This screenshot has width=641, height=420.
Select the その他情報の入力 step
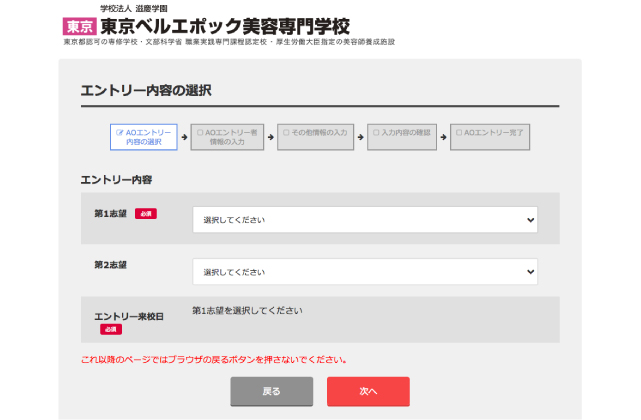tap(315, 137)
